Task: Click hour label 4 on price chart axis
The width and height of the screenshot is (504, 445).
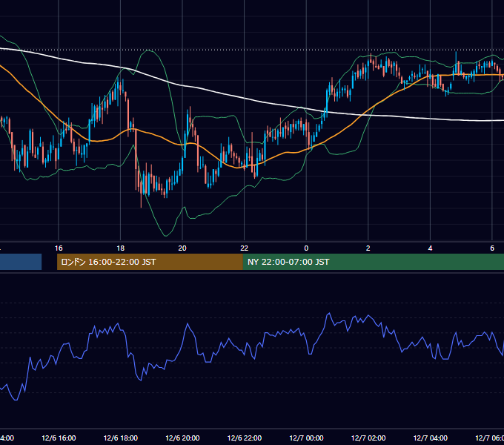Action: [x=430, y=248]
